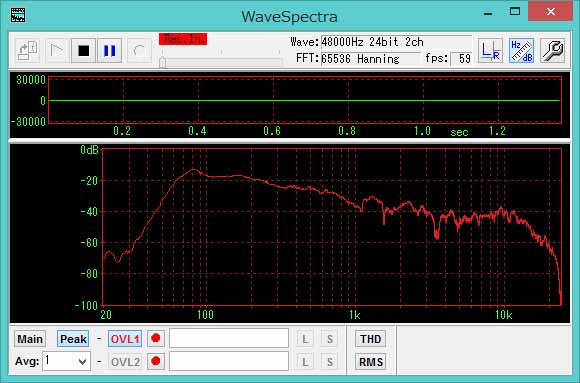Click the OVL2 button
The image size is (580, 383).
tap(125, 362)
